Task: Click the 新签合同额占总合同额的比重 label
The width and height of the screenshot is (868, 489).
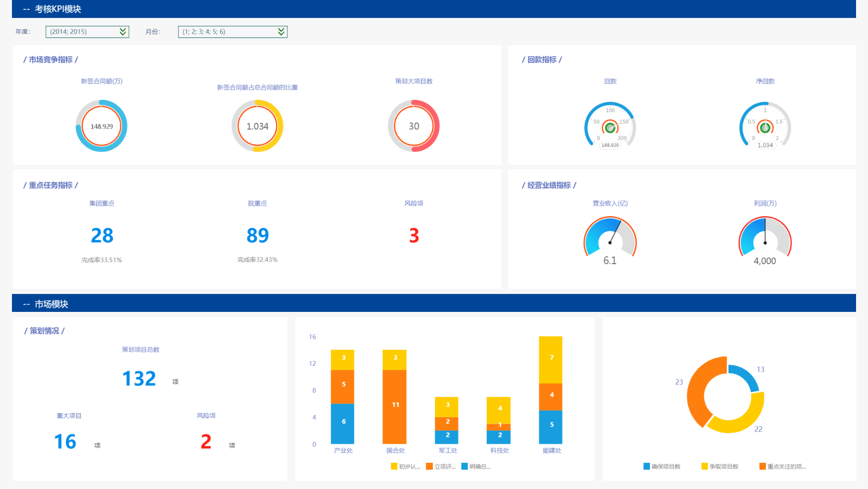Action: [x=257, y=87]
